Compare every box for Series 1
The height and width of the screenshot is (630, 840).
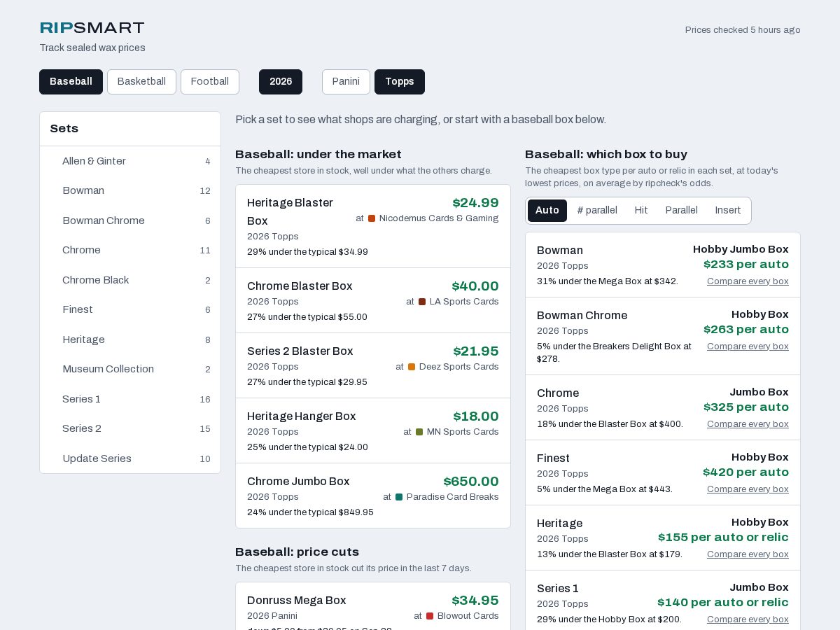pos(748,619)
